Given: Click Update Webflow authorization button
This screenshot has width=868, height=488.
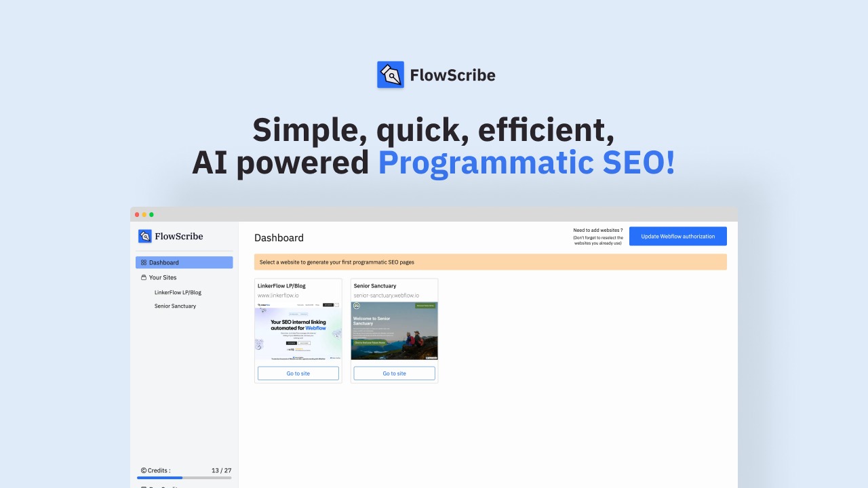Looking at the screenshot, I should (x=678, y=236).
